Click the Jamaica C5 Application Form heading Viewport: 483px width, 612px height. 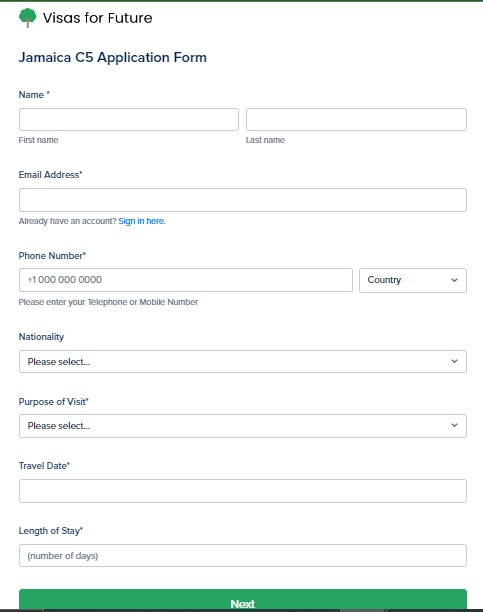point(113,57)
